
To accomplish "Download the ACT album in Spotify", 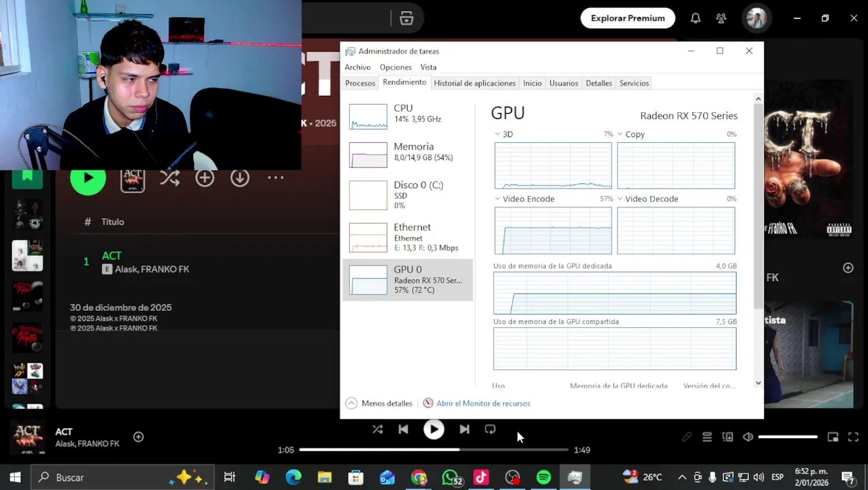I will coord(240,178).
